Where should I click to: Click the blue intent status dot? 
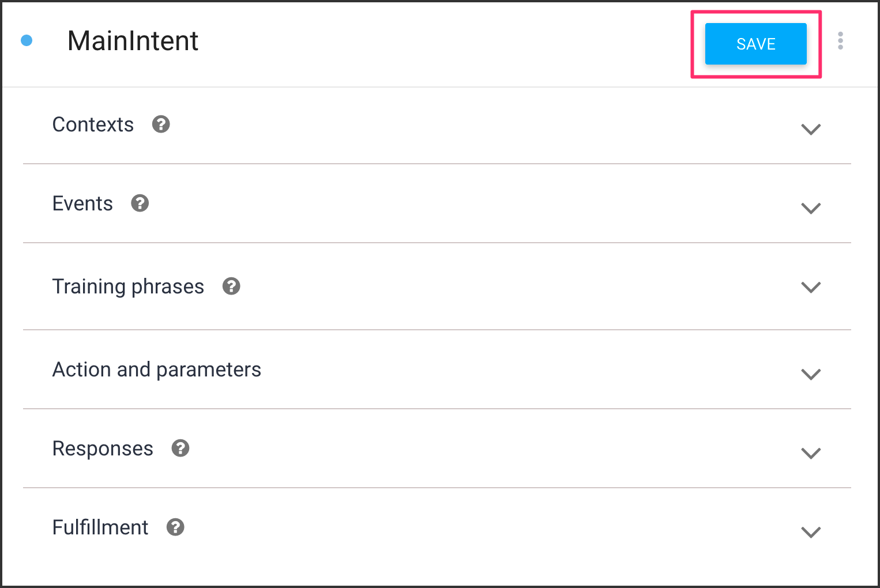(x=27, y=40)
